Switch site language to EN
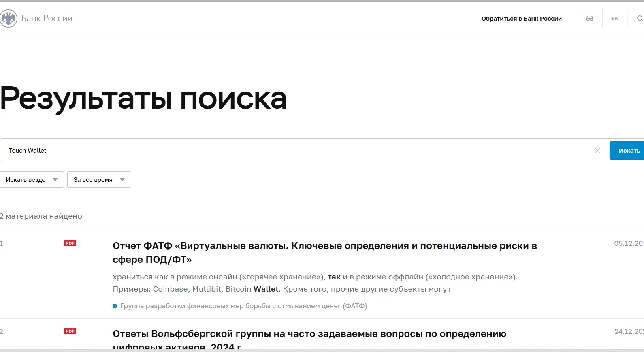Viewport: 644px width, 352px height. click(x=615, y=19)
